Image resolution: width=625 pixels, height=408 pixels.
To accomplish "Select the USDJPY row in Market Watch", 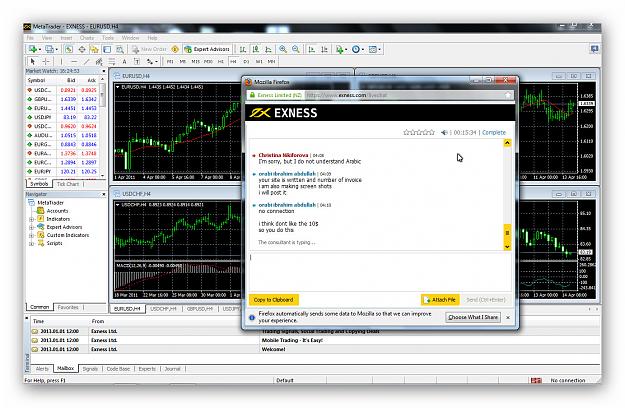I will [x=63, y=117].
